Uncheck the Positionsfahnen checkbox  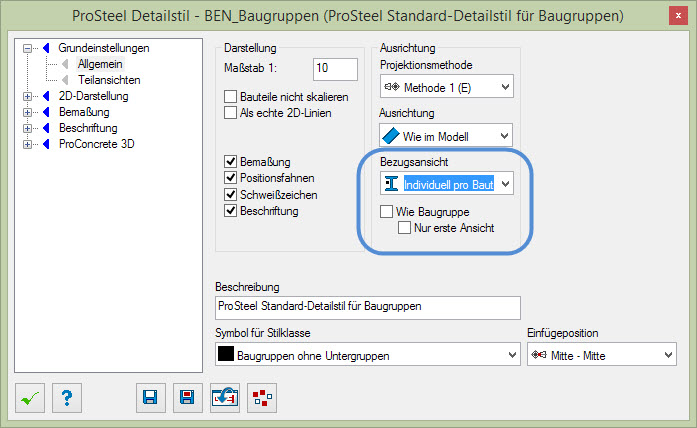(230, 177)
